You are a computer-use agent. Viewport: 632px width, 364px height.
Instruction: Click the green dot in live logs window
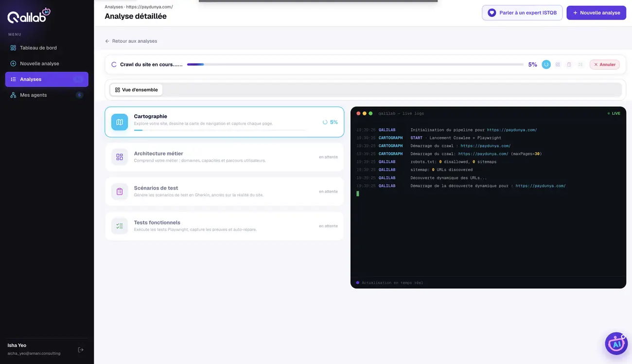tap(370, 113)
